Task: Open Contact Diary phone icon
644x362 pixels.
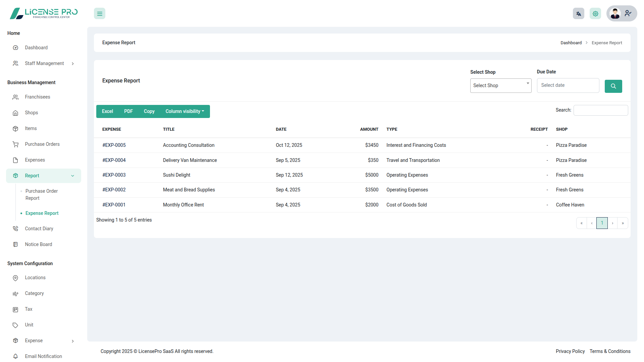Action: click(x=15, y=229)
